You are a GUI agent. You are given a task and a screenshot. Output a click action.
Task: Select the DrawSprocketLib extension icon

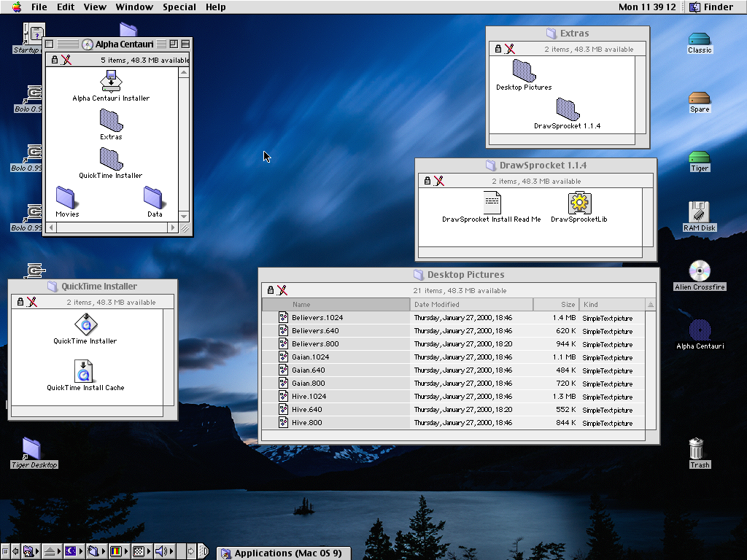point(579,203)
